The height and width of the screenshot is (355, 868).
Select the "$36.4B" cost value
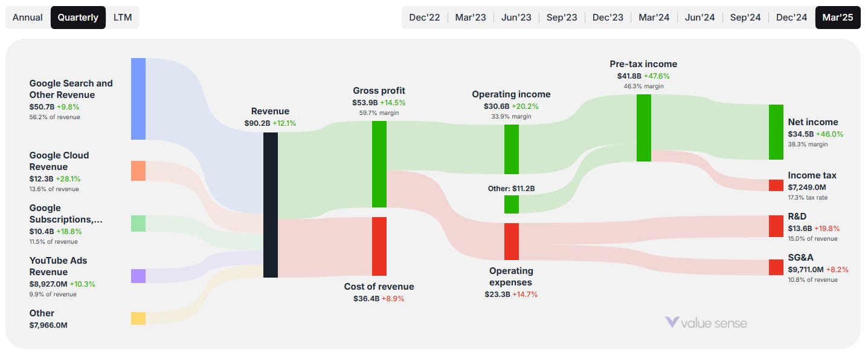(x=366, y=299)
